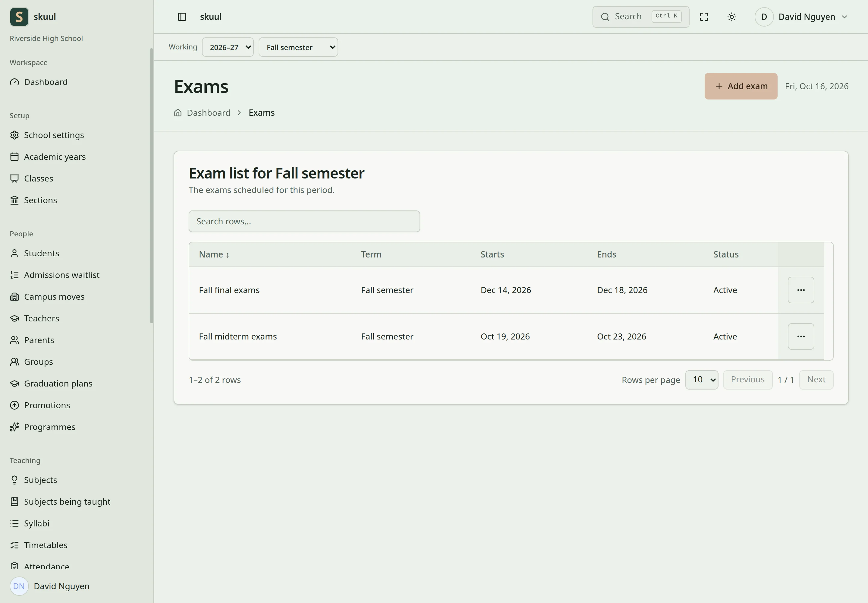Click the Dec 14, 2026 start date
The height and width of the screenshot is (603, 868).
pyautogui.click(x=506, y=290)
